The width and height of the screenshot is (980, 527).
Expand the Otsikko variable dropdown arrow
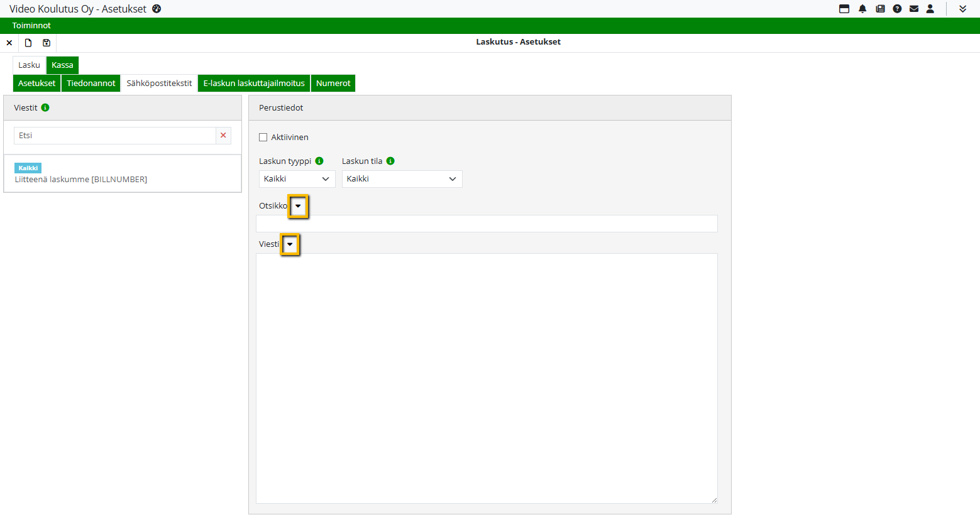pos(298,206)
